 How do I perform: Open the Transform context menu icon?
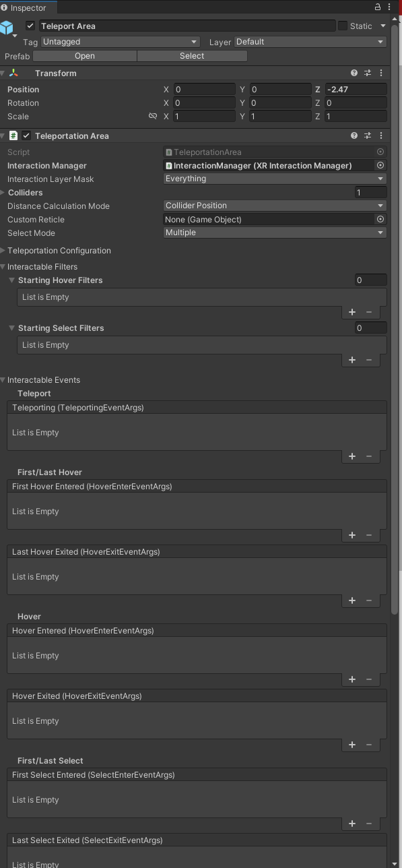pos(381,73)
